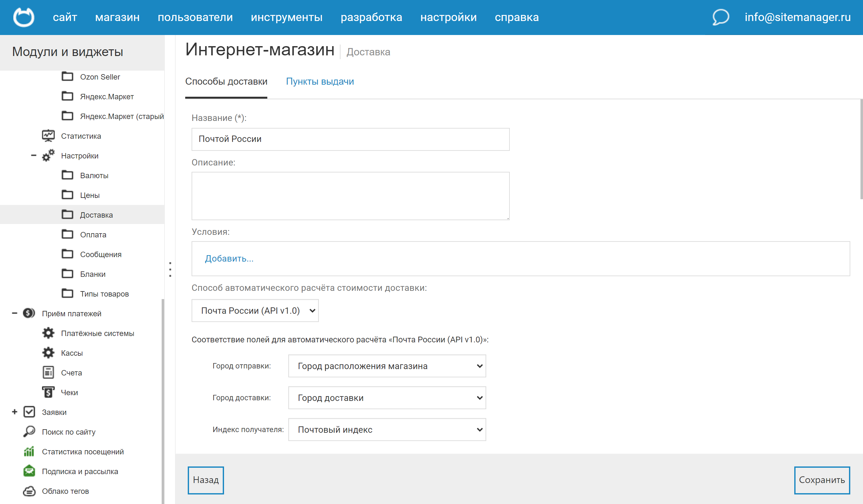Open the разработка menu
This screenshot has width=863, height=504.
click(x=372, y=17)
